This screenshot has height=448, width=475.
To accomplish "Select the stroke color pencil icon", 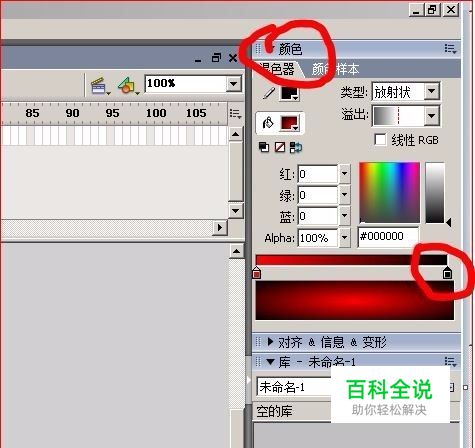I will coord(268,93).
